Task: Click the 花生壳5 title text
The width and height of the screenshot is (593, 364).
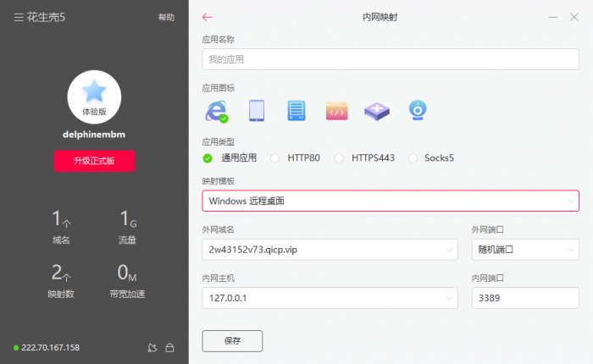Action: point(46,18)
